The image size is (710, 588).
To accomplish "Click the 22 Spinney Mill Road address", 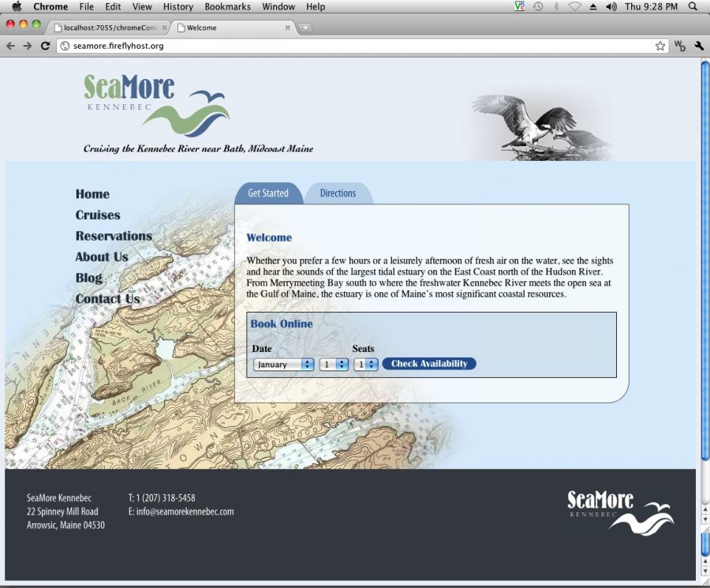I will pos(62,511).
